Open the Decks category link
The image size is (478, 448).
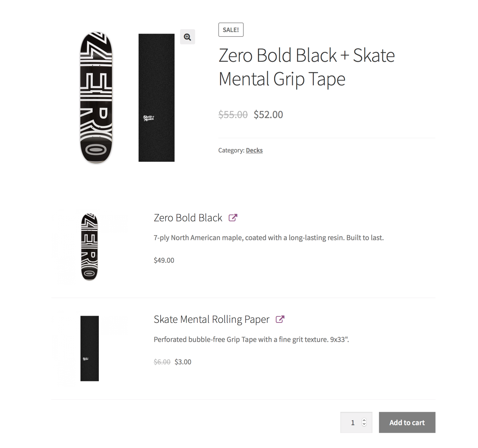(254, 150)
